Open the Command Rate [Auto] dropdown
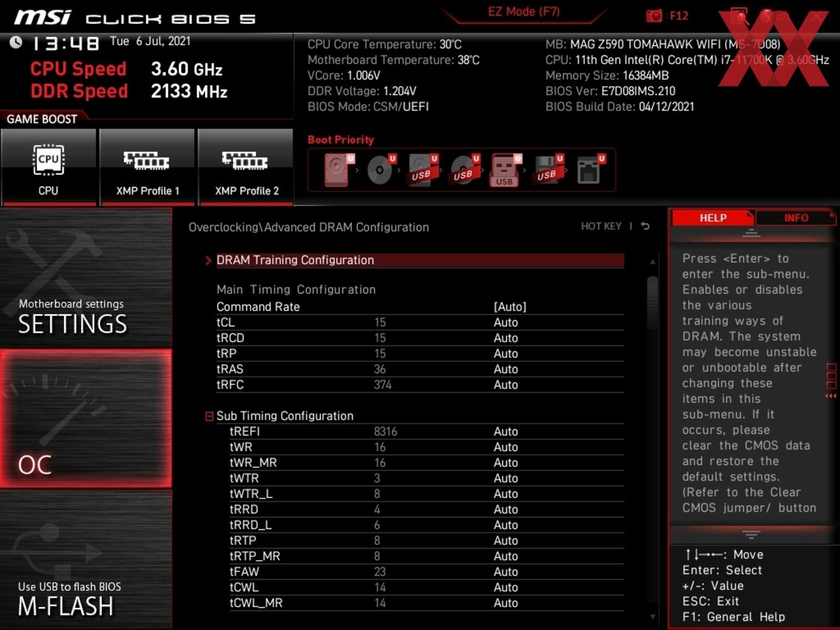This screenshot has height=630, width=840. tap(510, 307)
